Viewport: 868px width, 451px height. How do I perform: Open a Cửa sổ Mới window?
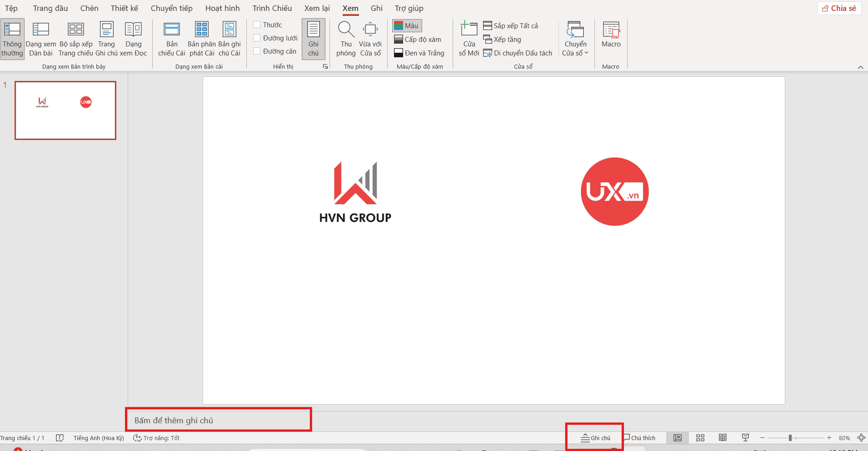[x=469, y=39]
